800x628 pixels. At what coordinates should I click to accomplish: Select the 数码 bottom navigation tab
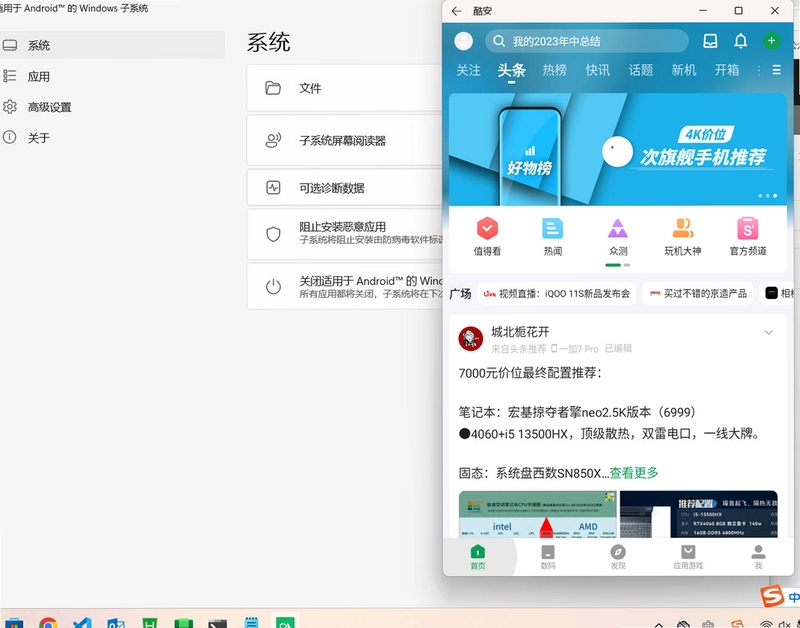(x=547, y=557)
